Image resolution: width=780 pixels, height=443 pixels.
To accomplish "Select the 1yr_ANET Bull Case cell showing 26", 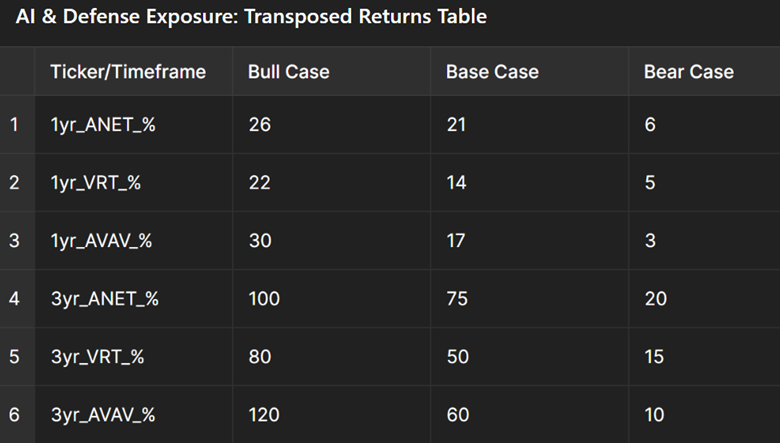I will click(x=259, y=125).
